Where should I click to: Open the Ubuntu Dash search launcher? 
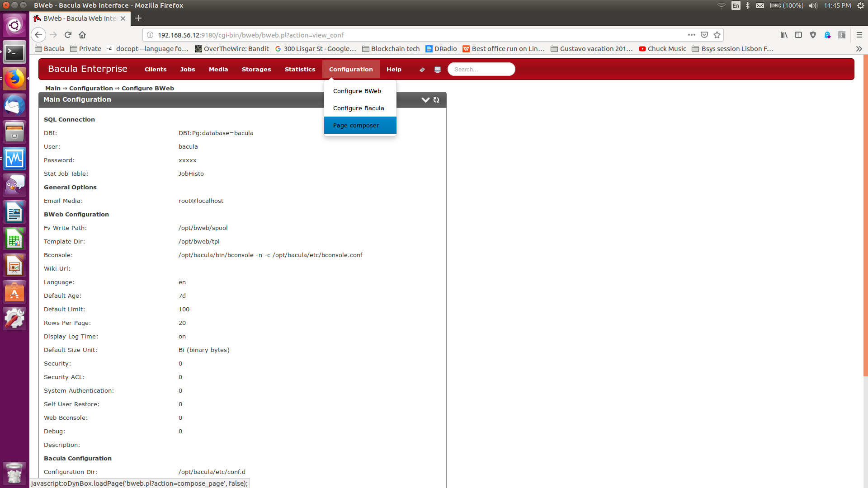click(x=14, y=25)
